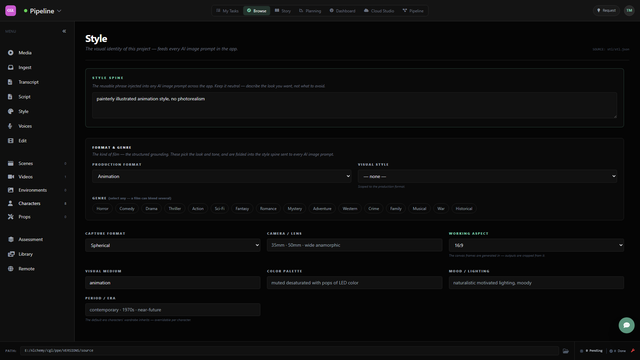This screenshot has height=360, width=640.
Task: Open the Visual Style dropdown
Action: 487,176
